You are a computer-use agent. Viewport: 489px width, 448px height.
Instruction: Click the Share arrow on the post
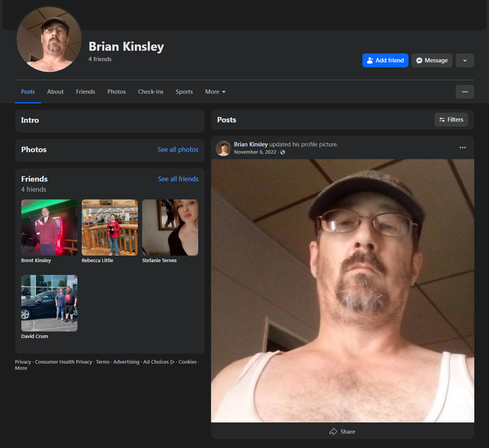click(333, 431)
